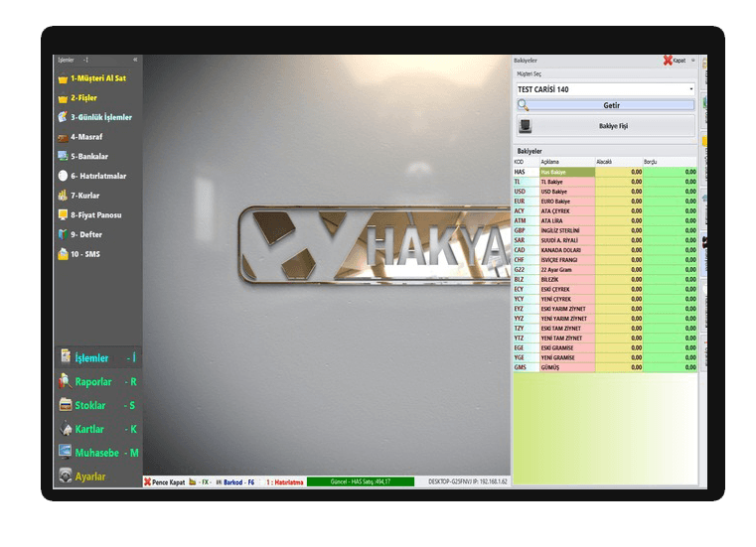Click the magnifier icon beside Getir
The height and width of the screenshot is (547, 756).
point(524,105)
